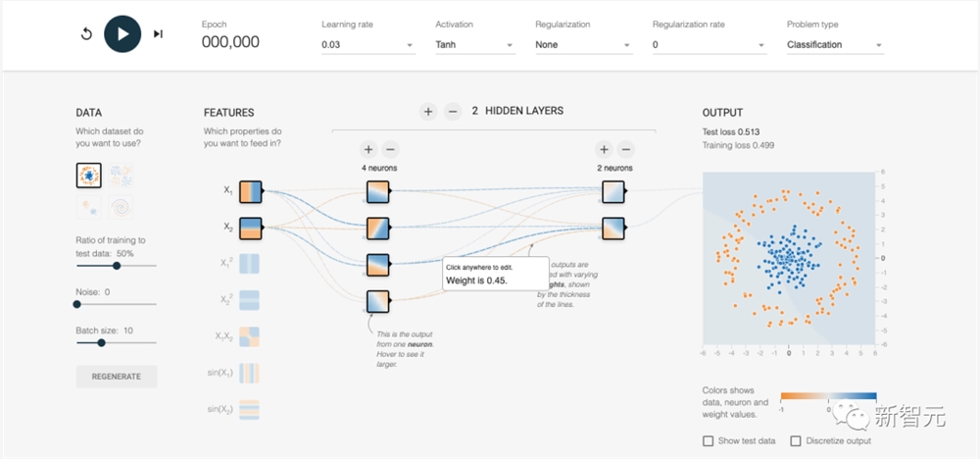Select the circle dataset thumbnail
This screenshot has height=459, width=980.
tap(89, 175)
